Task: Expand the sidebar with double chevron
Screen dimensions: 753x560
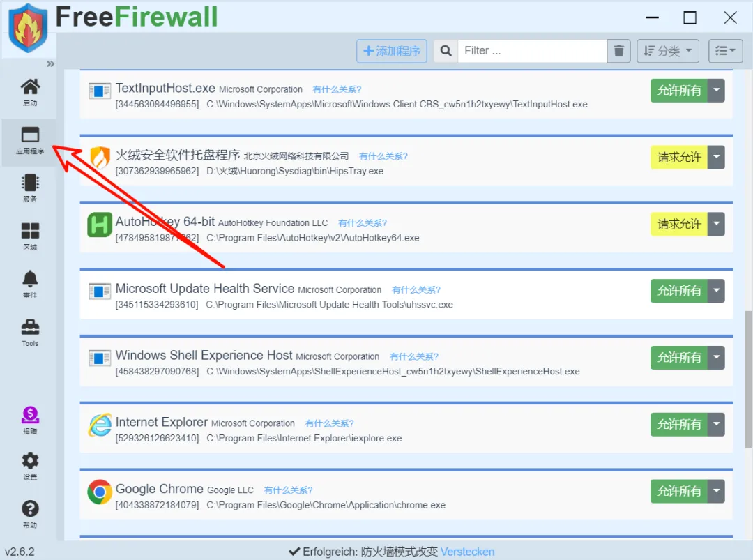Action: (x=50, y=64)
